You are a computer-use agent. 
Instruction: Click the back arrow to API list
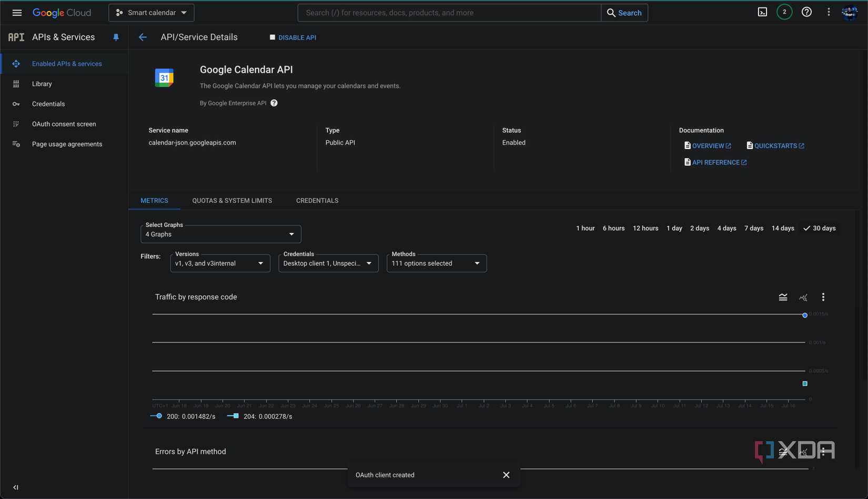(143, 37)
